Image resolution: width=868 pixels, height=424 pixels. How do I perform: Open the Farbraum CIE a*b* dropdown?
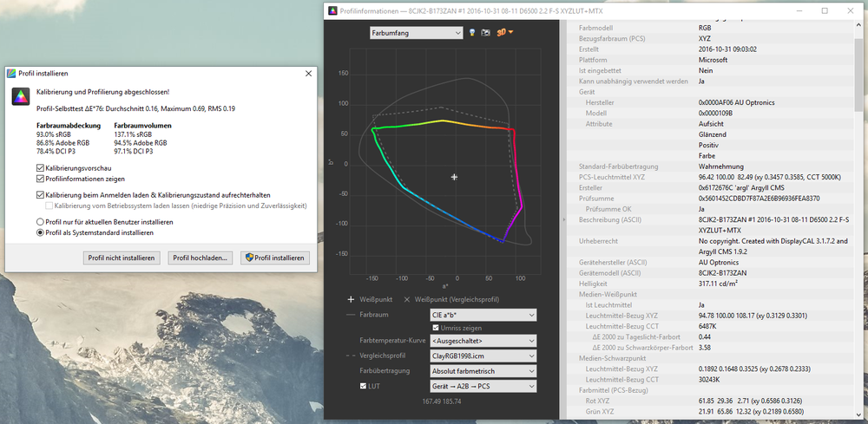[483, 315]
